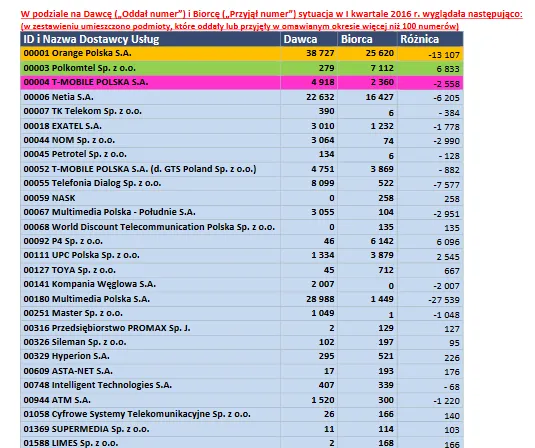Click the red heading about Dawcę i Biorcę

pos(271,14)
